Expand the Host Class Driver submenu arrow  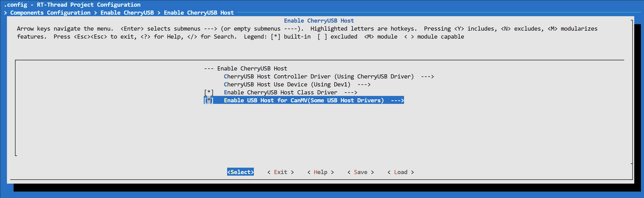(x=351, y=92)
